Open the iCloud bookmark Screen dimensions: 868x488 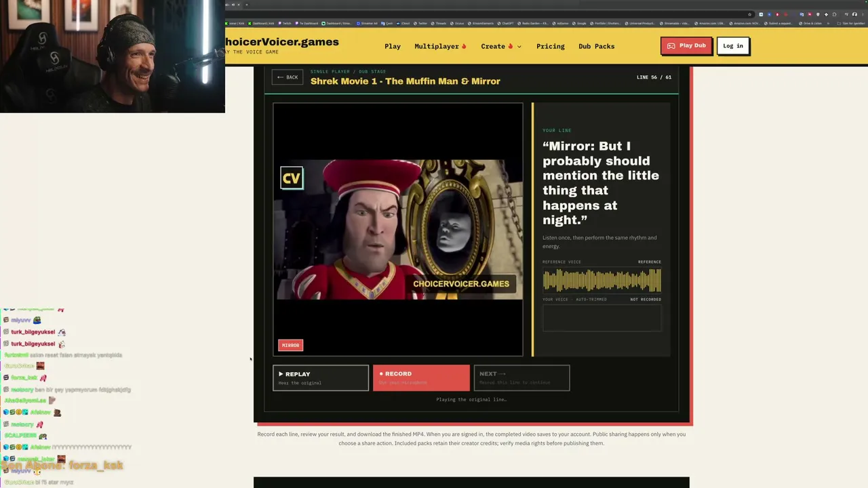click(x=404, y=23)
